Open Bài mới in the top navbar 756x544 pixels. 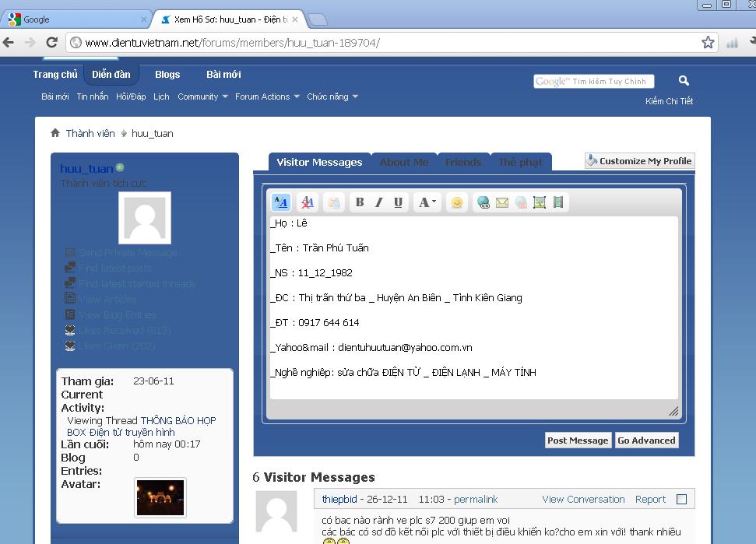[223, 74]
